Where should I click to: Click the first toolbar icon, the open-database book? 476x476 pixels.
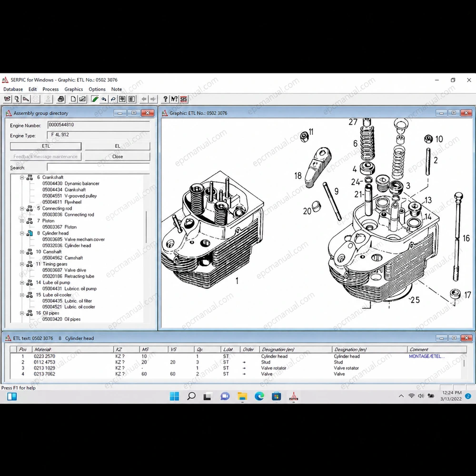click(7, 99)
